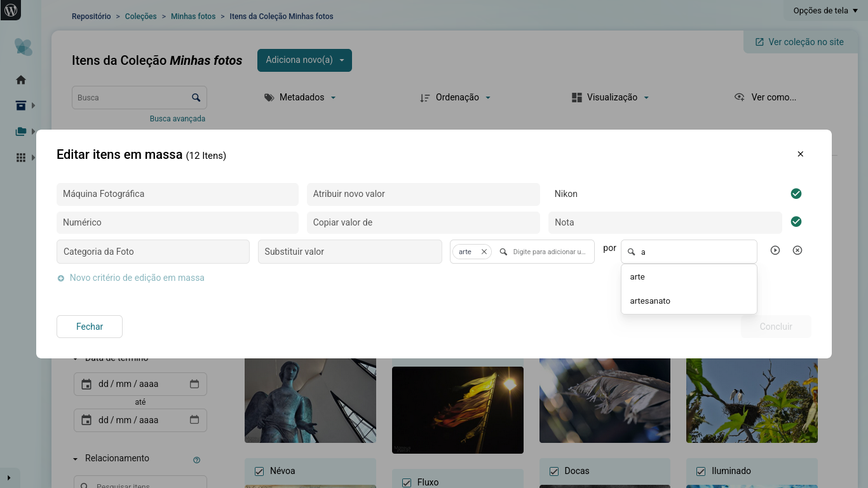
Task: Click the WordPress logo in the top corner
Action: click(x=10, y=10)
